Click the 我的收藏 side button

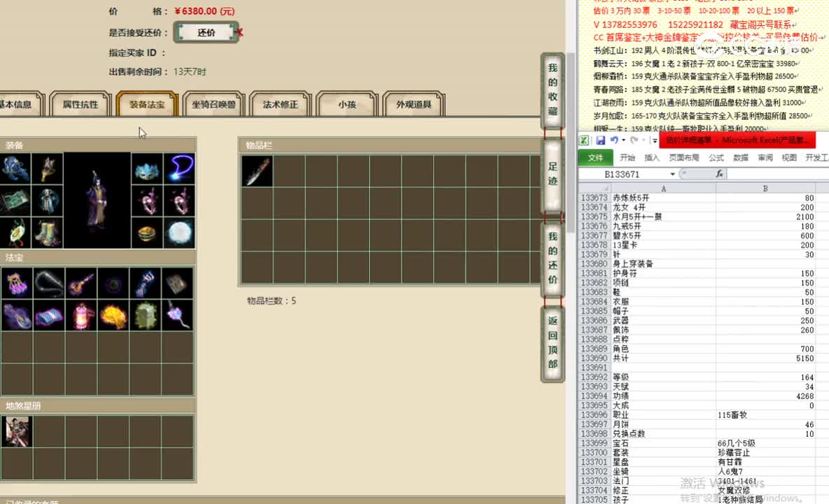point(552,90)
